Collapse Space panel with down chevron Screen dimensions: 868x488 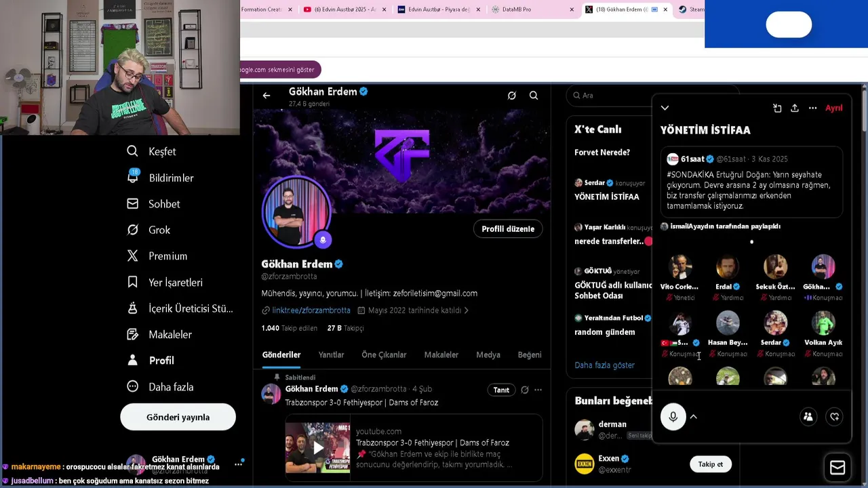click(665, 108)
